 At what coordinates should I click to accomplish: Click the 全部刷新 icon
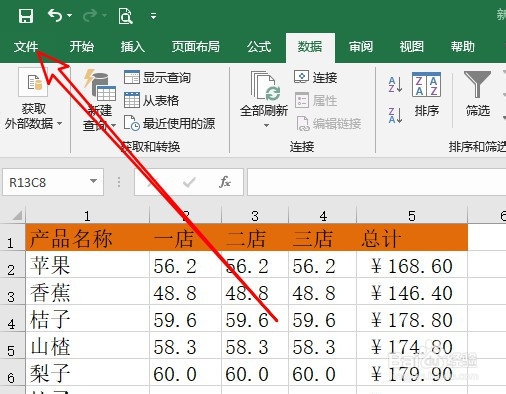(265, 86)
